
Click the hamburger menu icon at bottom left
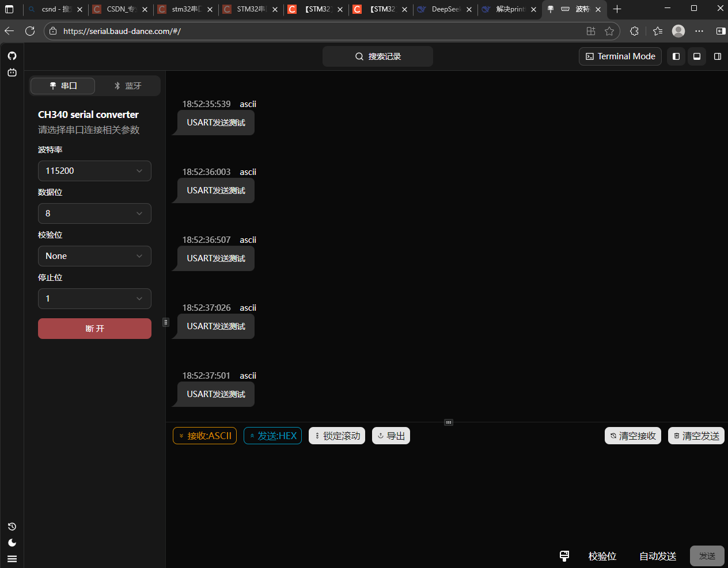click(12, 559)
